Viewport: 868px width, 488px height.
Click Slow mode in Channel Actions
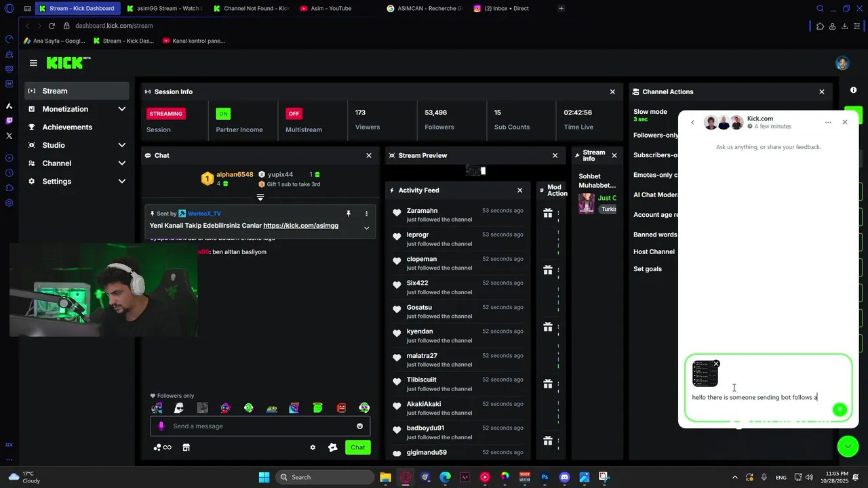pos(650,112)
